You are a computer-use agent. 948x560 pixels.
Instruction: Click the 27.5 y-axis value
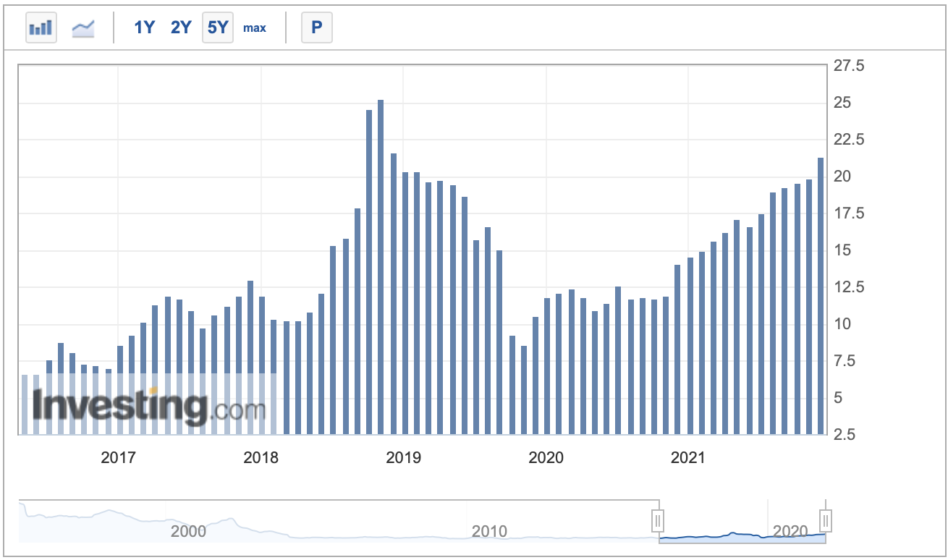coord(849,67)
